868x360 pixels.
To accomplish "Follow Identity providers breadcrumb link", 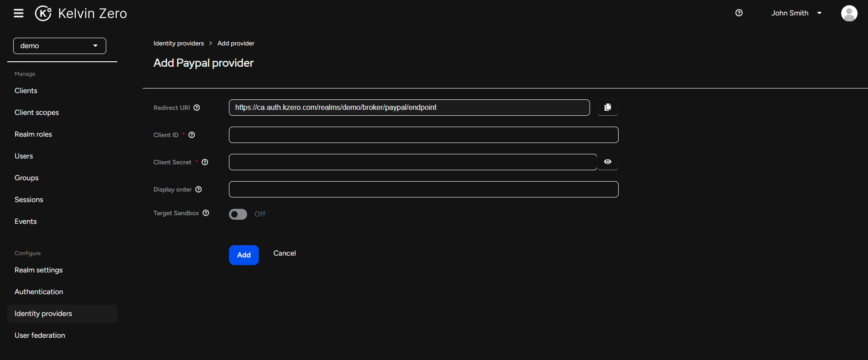I will pos(179,43).
